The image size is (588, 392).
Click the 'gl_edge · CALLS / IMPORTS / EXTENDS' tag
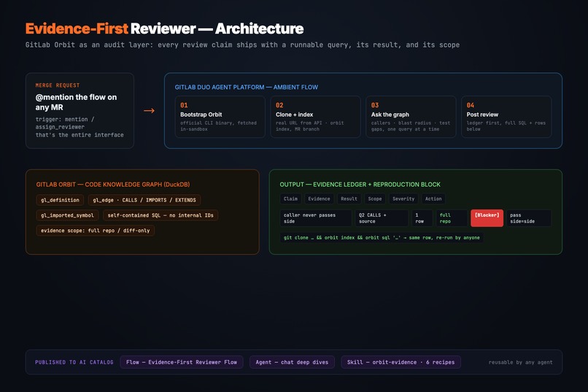click(x=144, y=200)
